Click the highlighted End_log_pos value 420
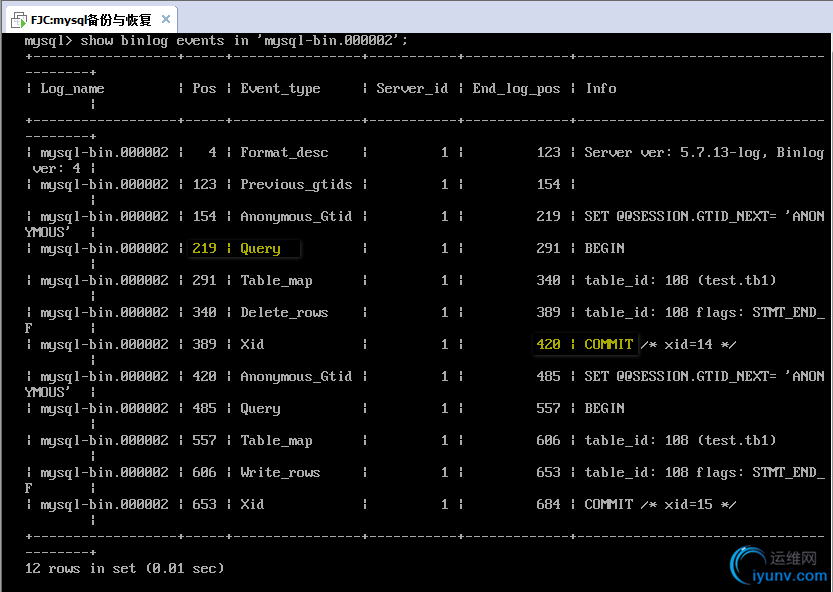The image size is (833, 592). coord(548,344)
